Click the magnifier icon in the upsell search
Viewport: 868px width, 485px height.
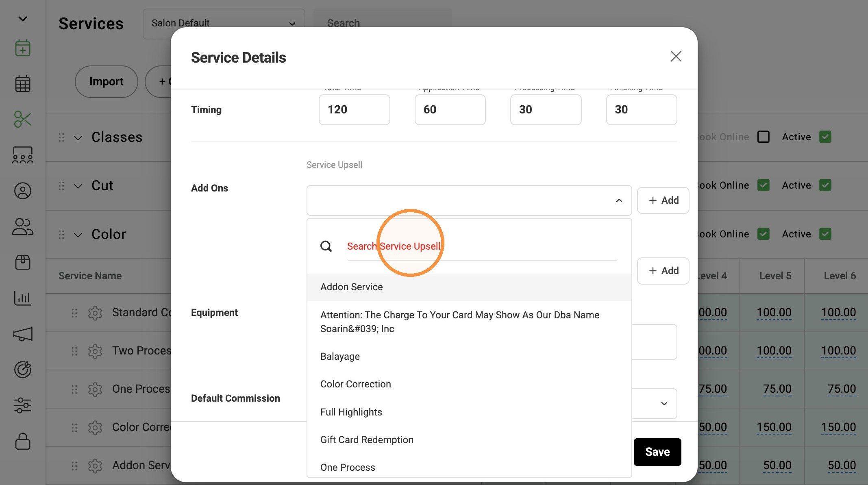[326, 246]
